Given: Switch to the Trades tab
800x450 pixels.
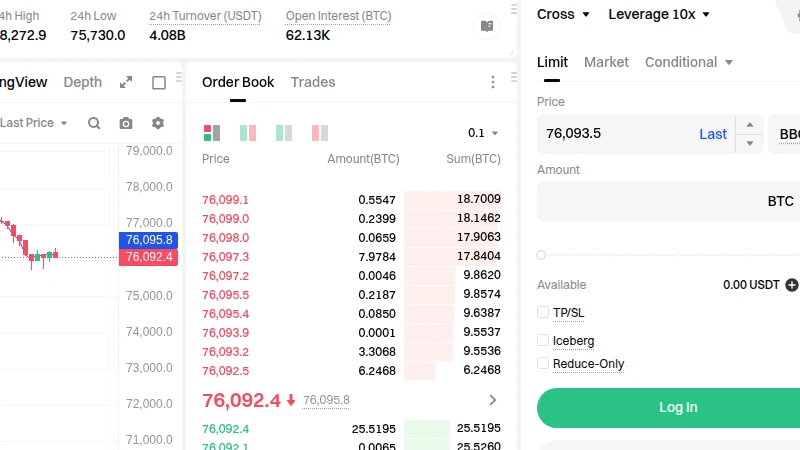Looking at the screenshot, I should [x=313, y=82].
